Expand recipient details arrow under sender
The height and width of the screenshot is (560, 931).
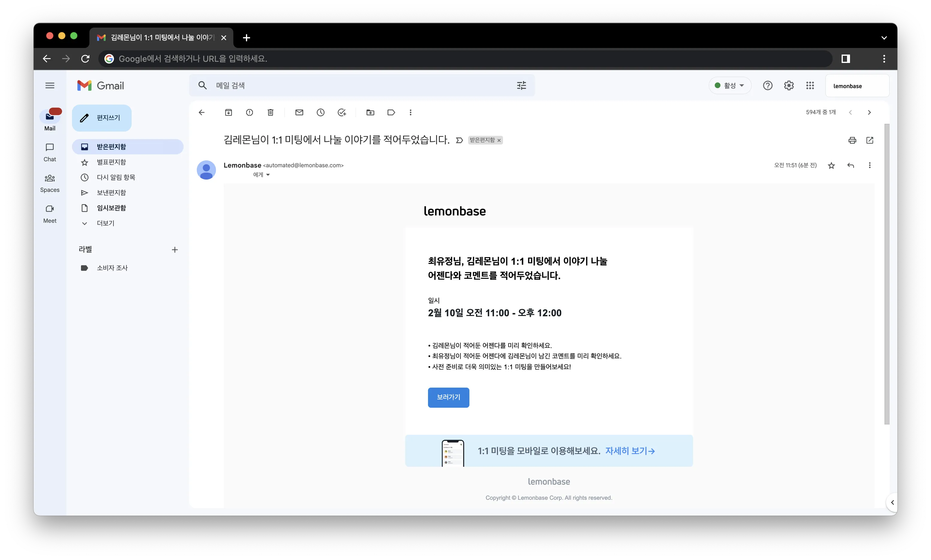pyautogui.click(x=268, y=175)
